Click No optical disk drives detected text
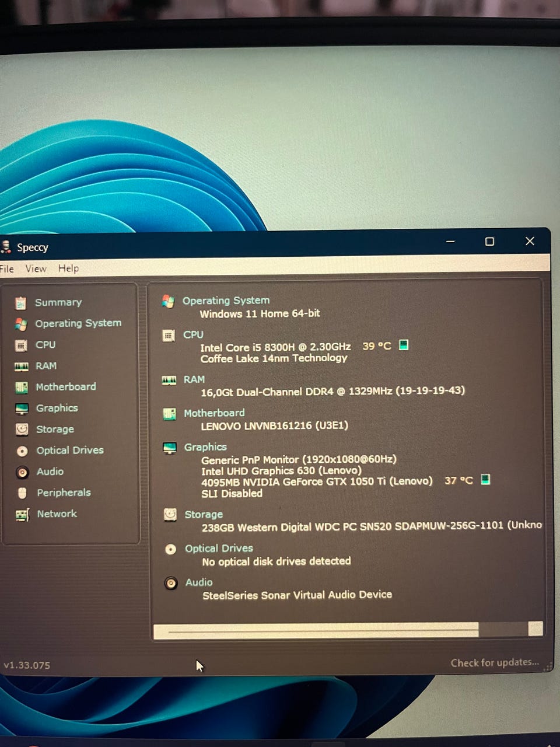 click(x=276, y=561)
